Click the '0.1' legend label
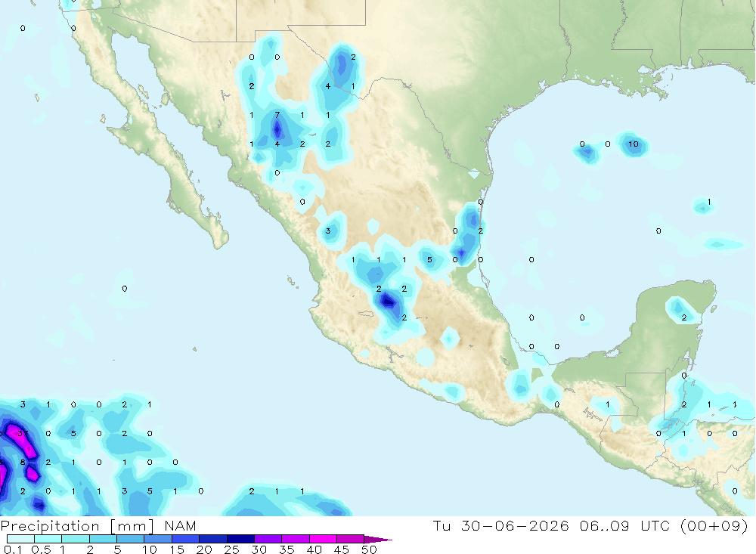Viewport: 756px width, 554px height. (x=13, y=549)
